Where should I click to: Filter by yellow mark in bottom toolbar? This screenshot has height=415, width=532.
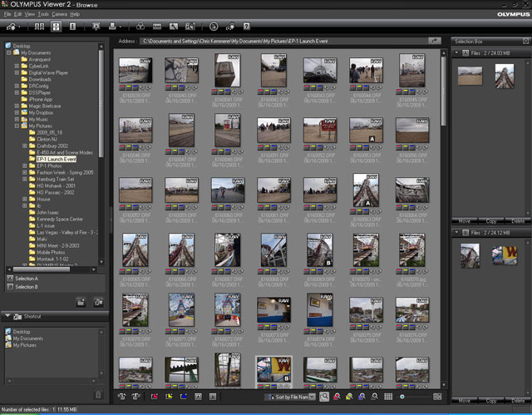(x=349, y=397)
